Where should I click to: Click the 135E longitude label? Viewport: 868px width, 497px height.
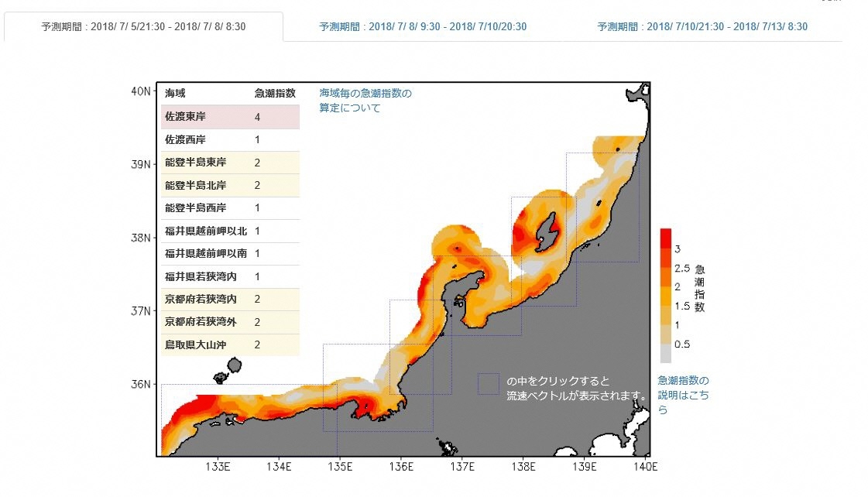[x=340, y=467]
